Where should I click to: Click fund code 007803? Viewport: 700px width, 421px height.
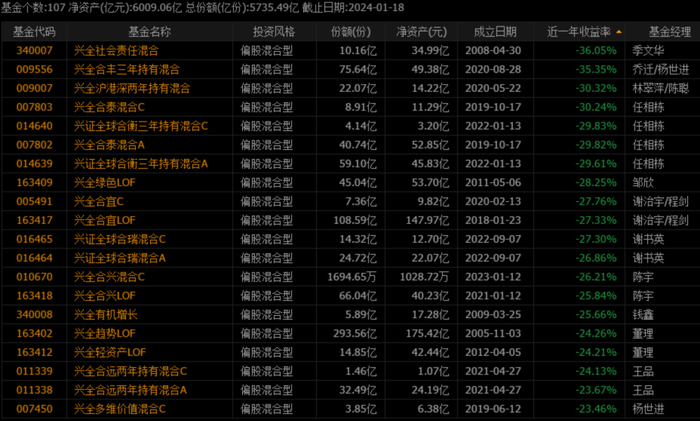[x=34, y=107]
